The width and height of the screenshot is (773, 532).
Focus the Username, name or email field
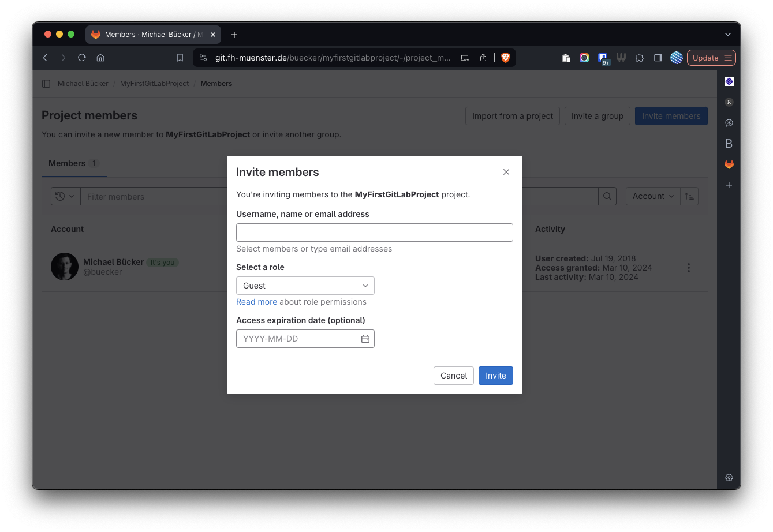374,233
